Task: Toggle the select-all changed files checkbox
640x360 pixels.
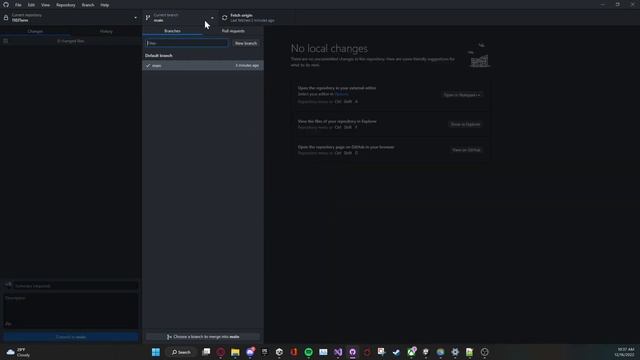Action: (6, 41)
